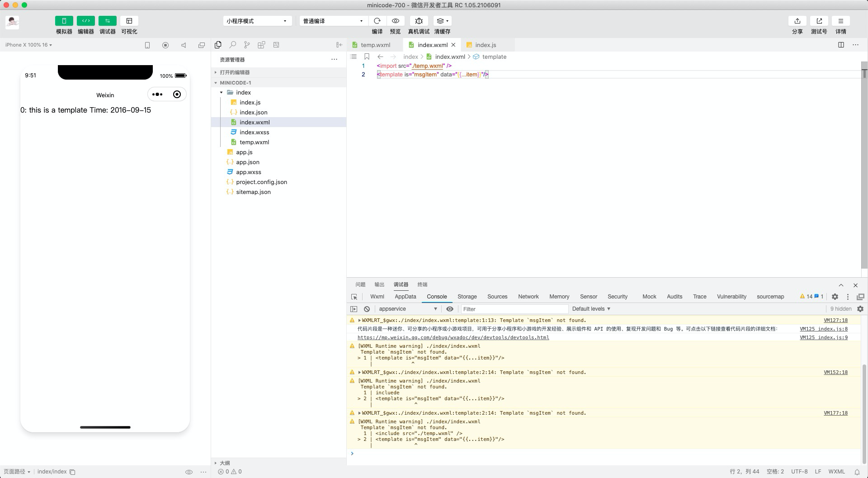Click the console Filter input field
This screenshot has height=478, width=868.
pos(514,309)
